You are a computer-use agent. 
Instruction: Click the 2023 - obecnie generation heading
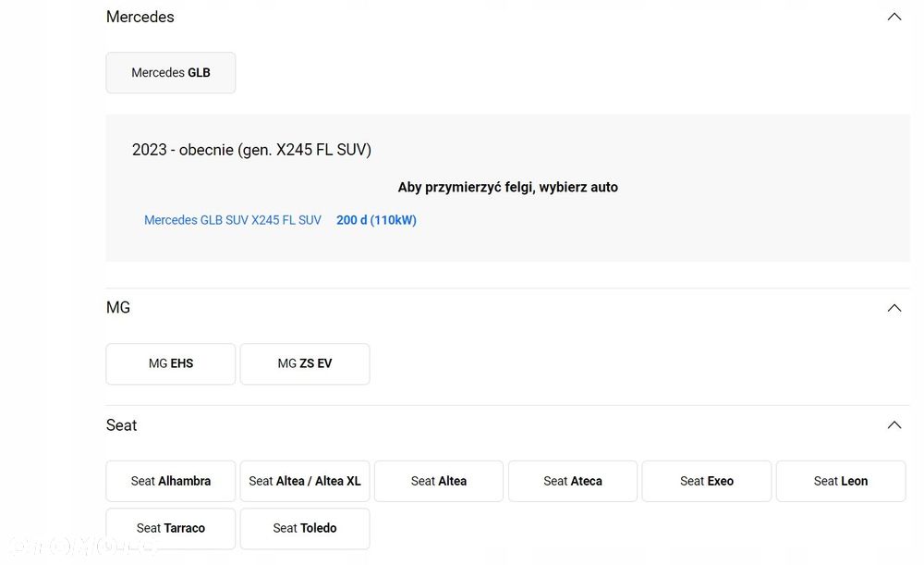[251, 150]
